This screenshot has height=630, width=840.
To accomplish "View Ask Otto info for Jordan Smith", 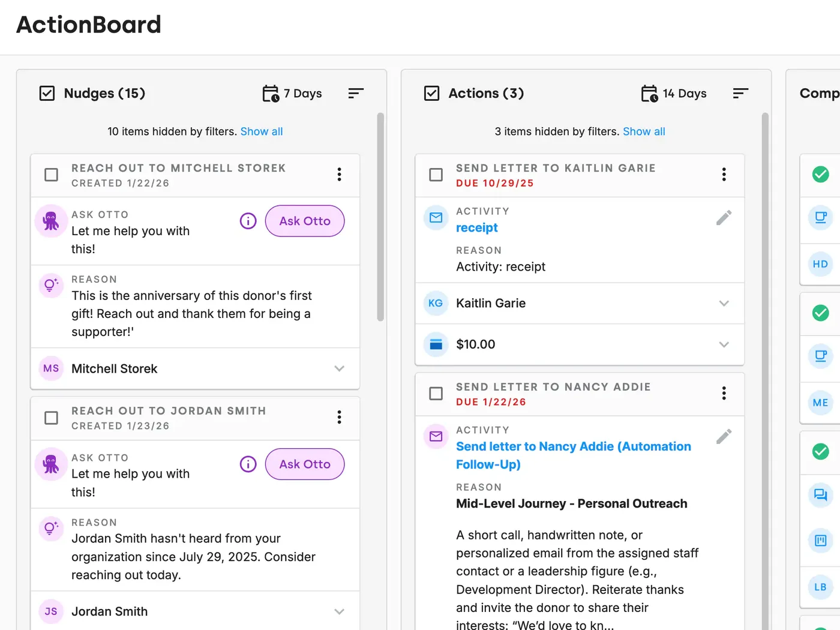I will pyautogui.click(x=248, y=464).
